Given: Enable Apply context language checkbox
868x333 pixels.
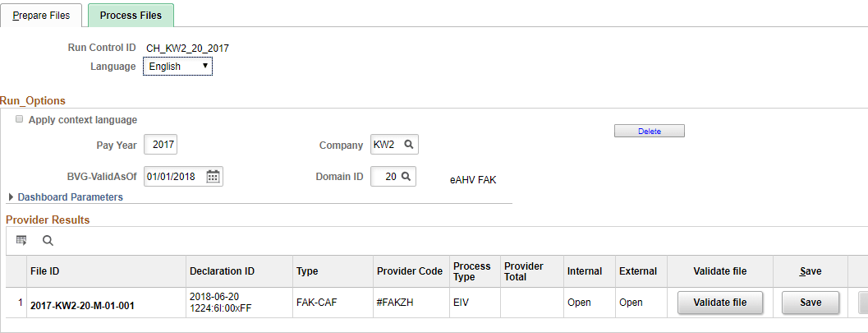Looking at the screenshot, I should [x=20, y=120].
